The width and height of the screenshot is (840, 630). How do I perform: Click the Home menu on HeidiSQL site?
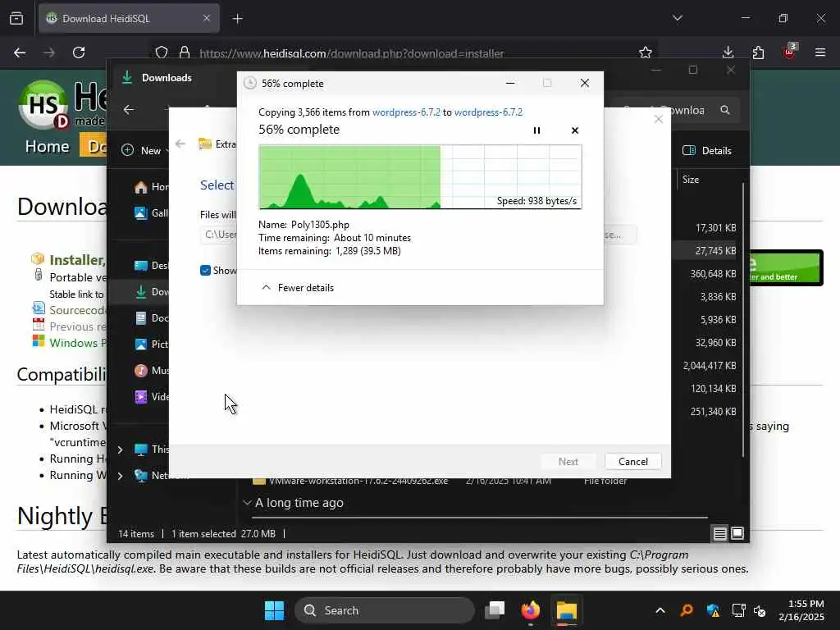(47, 146)
